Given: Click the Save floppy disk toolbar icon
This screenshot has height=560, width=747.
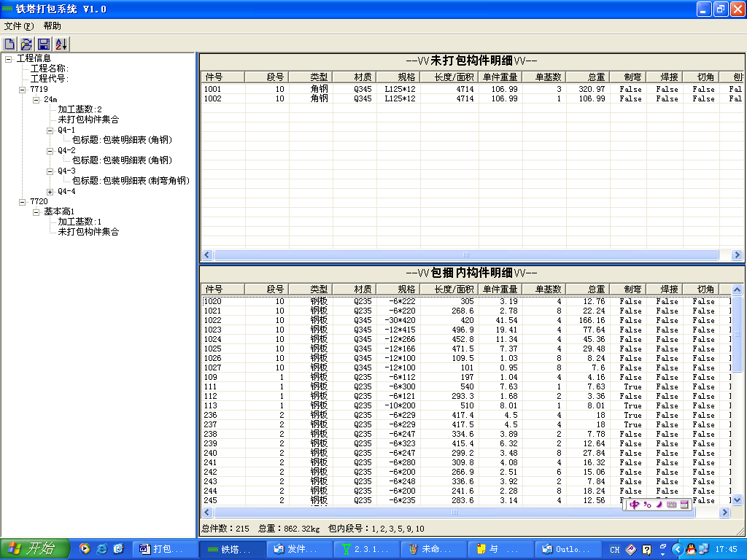Looking at the screenshot, I should tap(43, 44).
